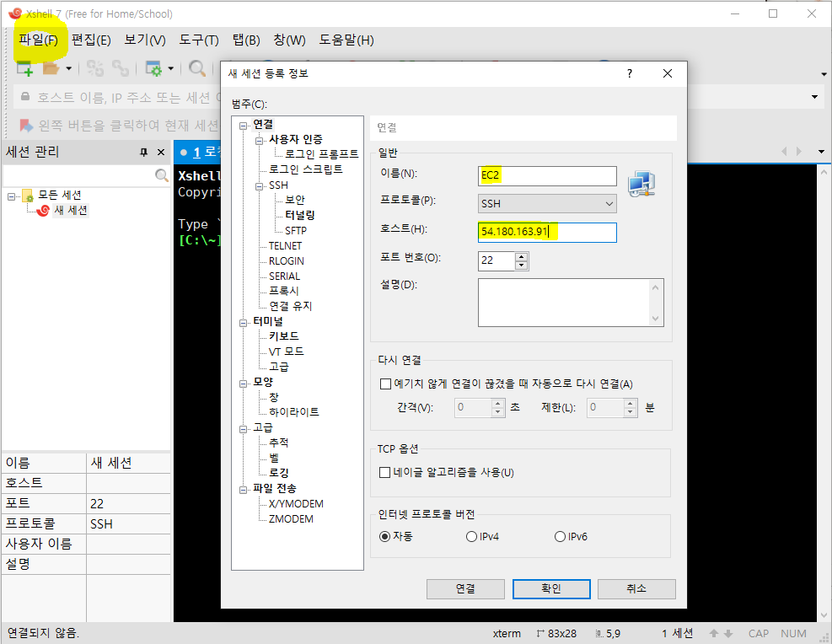832x644 pixels.
Task: Open the 도구(T) menu
Action: coord(199,40)
